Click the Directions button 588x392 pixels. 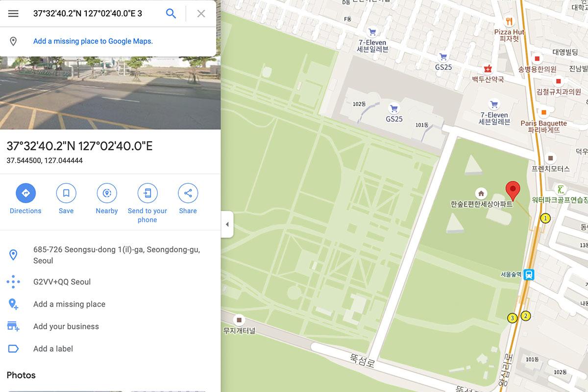coord(25,198)
